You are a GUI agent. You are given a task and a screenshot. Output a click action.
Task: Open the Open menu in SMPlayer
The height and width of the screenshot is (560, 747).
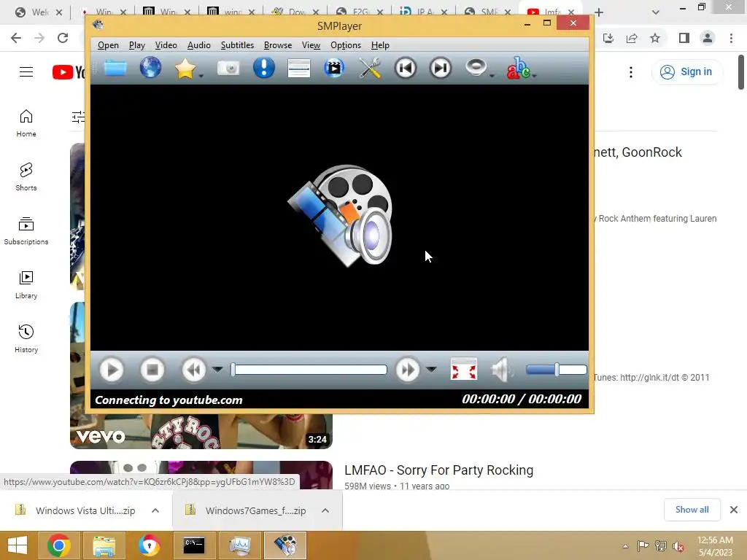(108, 45)
